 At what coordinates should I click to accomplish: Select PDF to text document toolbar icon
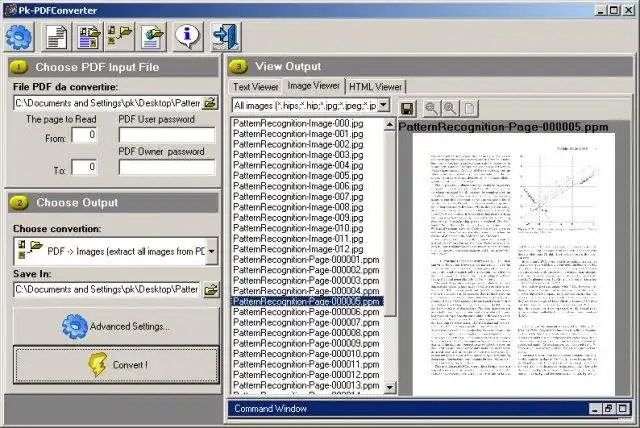pyautogui.click(x=56, y=37)
